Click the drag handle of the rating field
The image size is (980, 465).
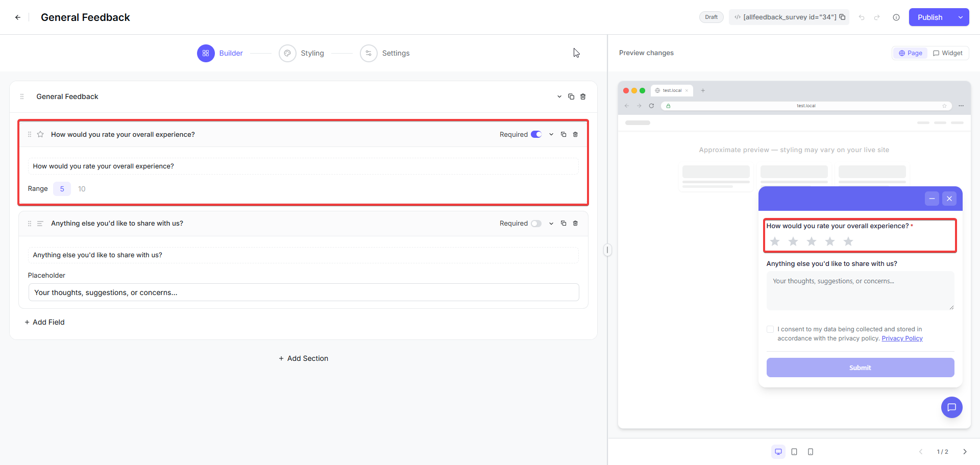tap(30, 134)
